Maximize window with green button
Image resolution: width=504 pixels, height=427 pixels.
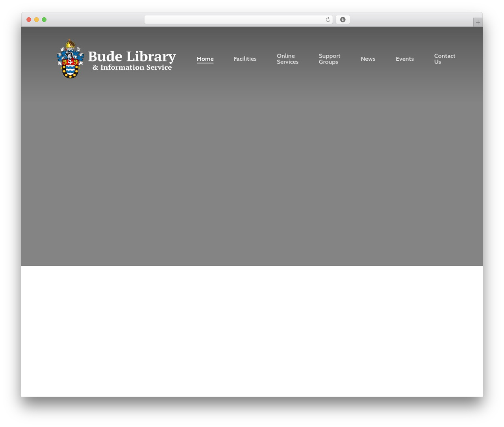(x=44, y=20)
